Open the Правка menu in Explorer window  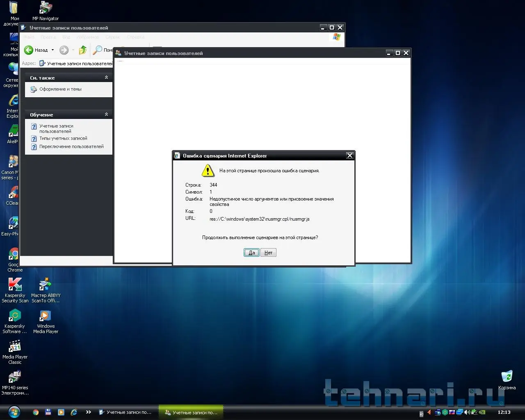pos(48,37)
